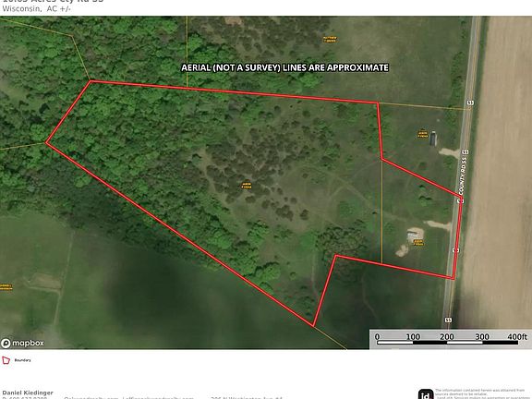Viewport: 532px width, 399px height.
Task: Click the aerial not-a-survey disclaimer text
Action: [285, 67]
